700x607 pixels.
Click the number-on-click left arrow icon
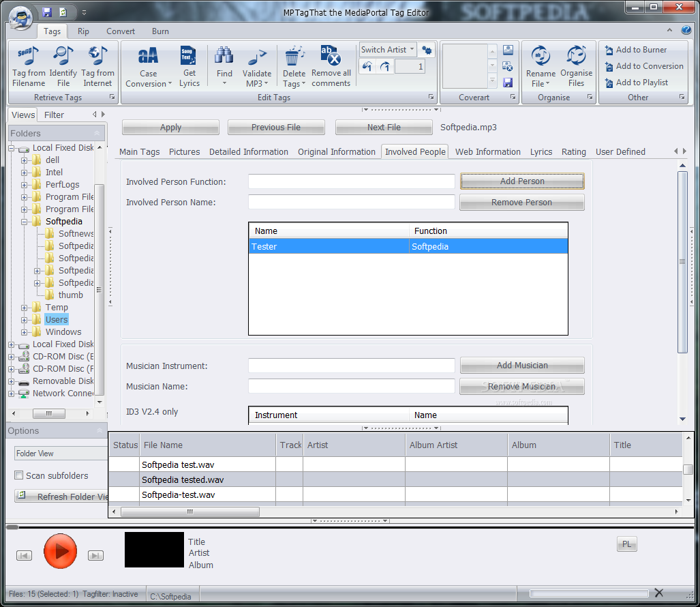367,67
